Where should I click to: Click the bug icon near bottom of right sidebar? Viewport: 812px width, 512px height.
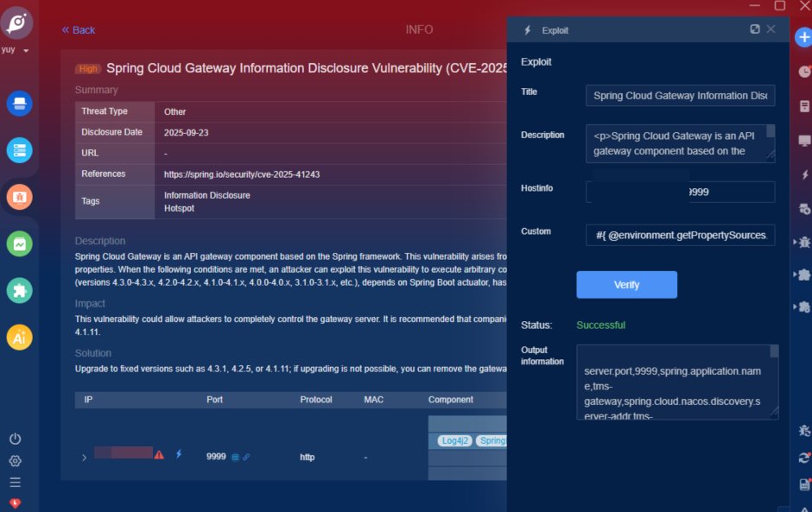tap(804, 431)
